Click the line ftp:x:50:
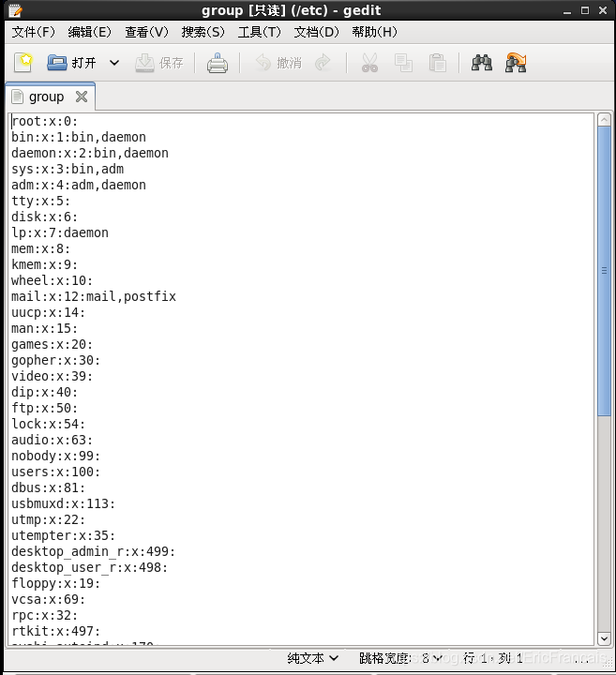Screen dimensions: 616x675 click(x=45, y=408)
